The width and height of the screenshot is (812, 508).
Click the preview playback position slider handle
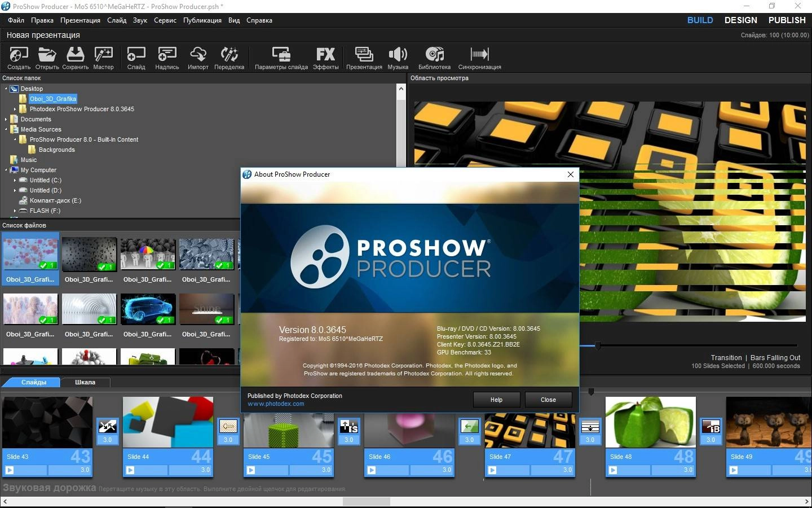coord(598,345)
